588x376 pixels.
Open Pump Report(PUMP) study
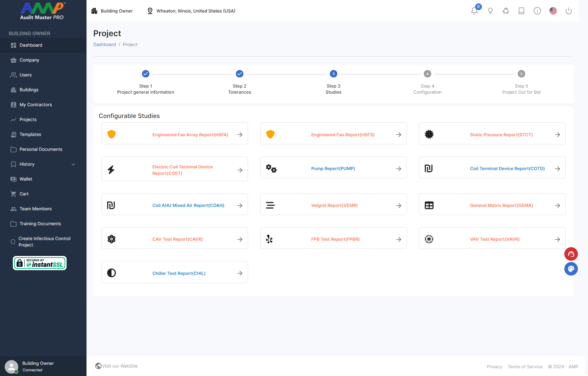[x=333, y=168]
